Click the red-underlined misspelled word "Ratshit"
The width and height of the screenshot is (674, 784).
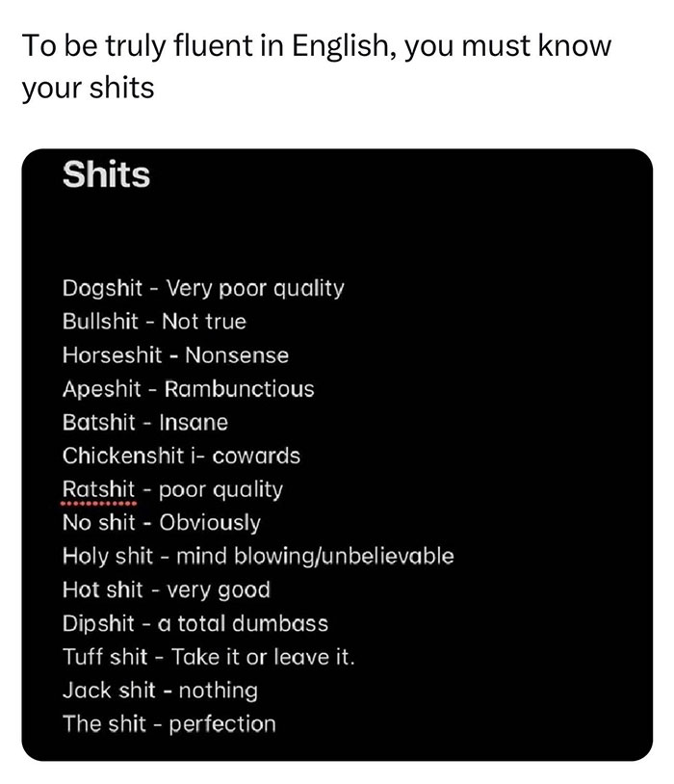(98, 489)
